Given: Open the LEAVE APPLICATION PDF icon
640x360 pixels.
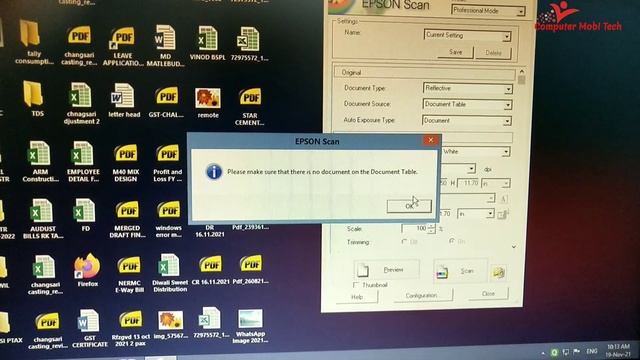Looking at the screenshot, I should click(x=123, y=46).
